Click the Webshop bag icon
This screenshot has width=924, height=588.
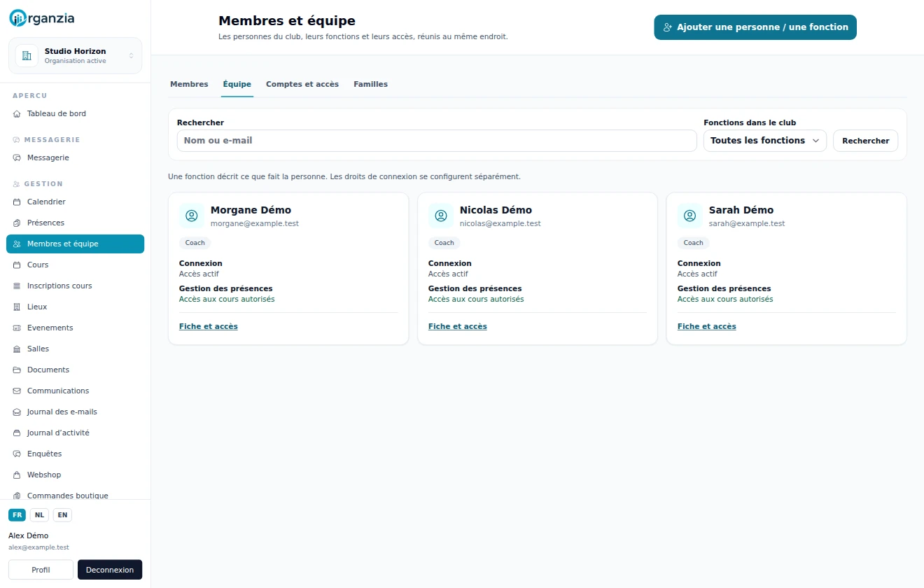pyautogui.click(x=17, y=475)
